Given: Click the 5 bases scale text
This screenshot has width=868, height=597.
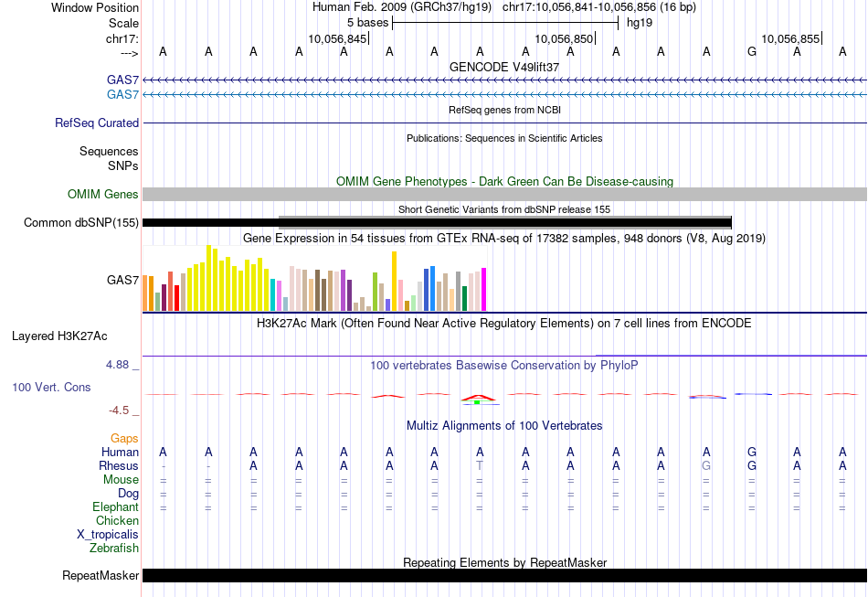Looking at the screenshot, I should (x=367, y=23).
